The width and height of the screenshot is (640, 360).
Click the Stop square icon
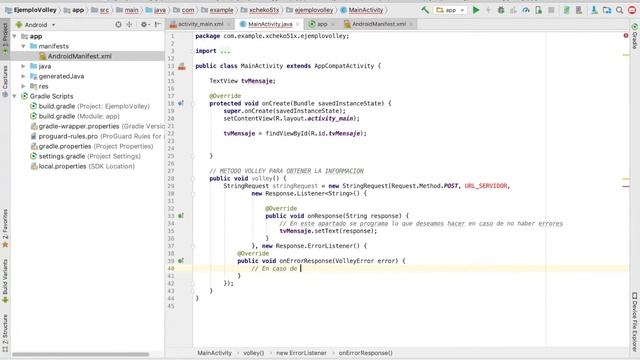click(x=551, y=10)
